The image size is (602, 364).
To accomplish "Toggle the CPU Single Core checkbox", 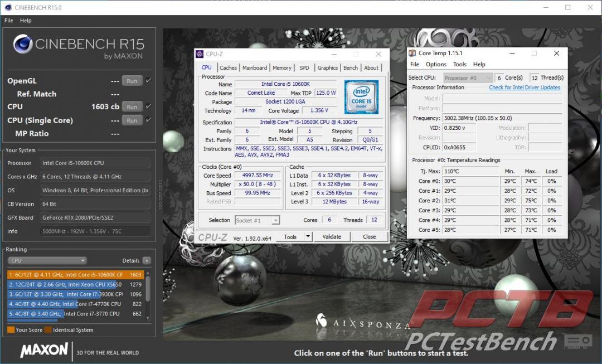I will pyautogui.click(x=148, y=120).
